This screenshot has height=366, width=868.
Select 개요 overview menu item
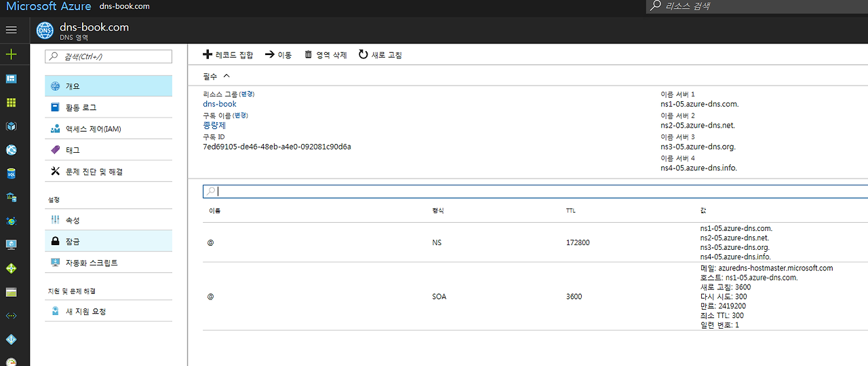(x=108, y=86)
